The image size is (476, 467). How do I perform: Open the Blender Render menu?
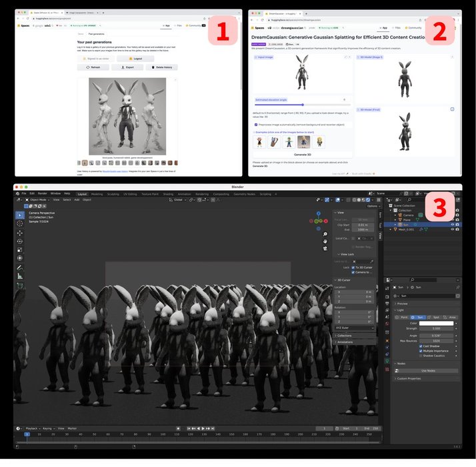43,193
